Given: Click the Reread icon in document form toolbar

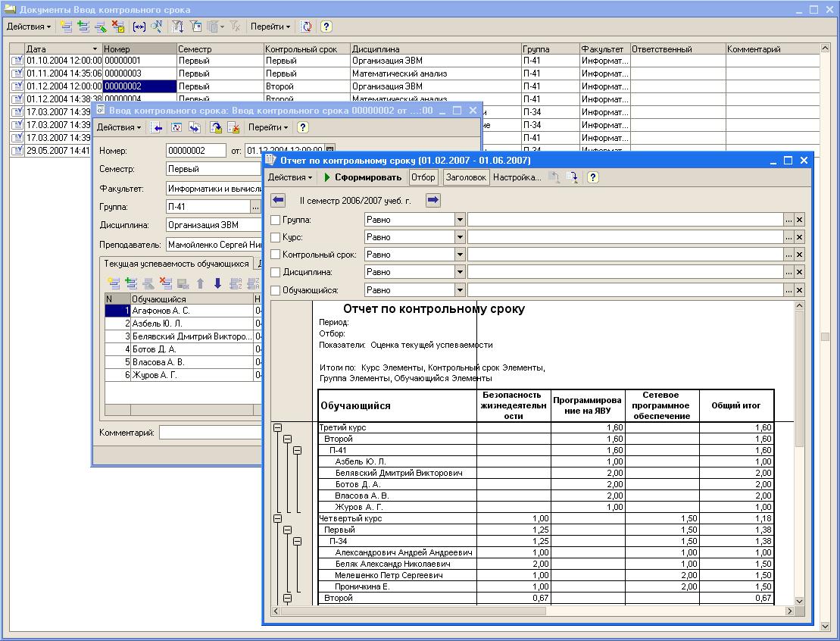Looking at the screenshot, I should (176, 127).
